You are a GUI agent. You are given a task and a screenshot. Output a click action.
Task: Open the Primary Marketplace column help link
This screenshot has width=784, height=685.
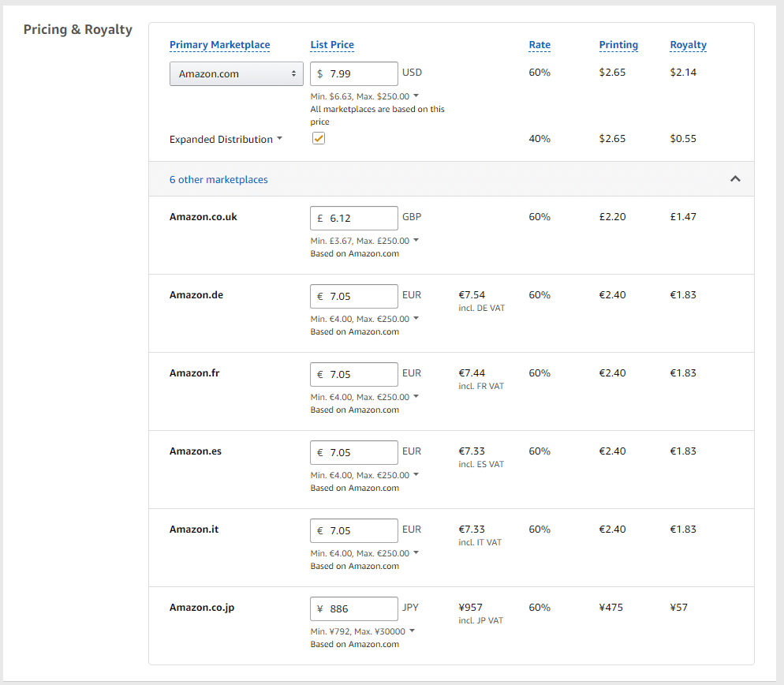(219, 44)
